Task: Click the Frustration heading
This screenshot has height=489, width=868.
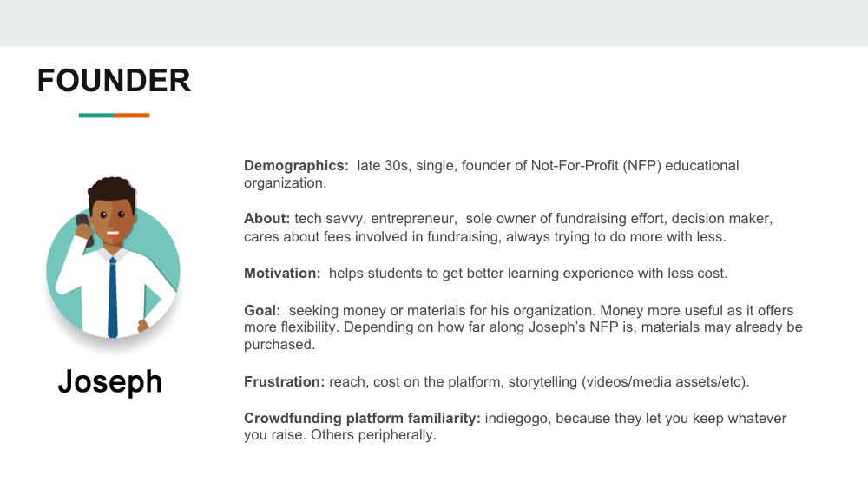Action: coord(285,382)
